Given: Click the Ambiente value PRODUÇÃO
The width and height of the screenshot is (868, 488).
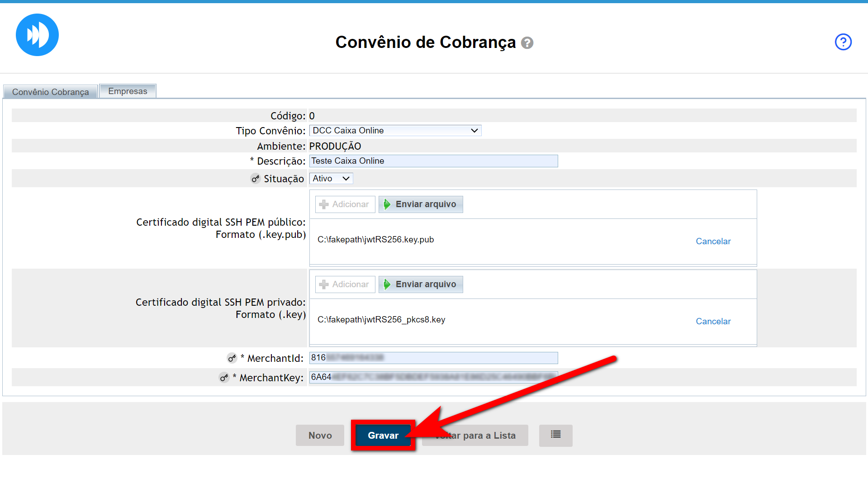Looking at the screenshot, I should click(335, 146).
